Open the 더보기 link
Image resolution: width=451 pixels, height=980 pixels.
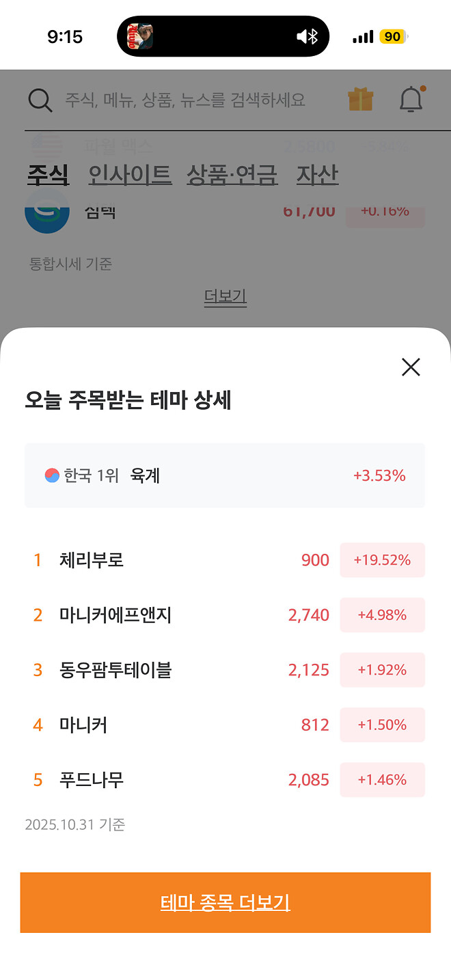coord(225,296)
